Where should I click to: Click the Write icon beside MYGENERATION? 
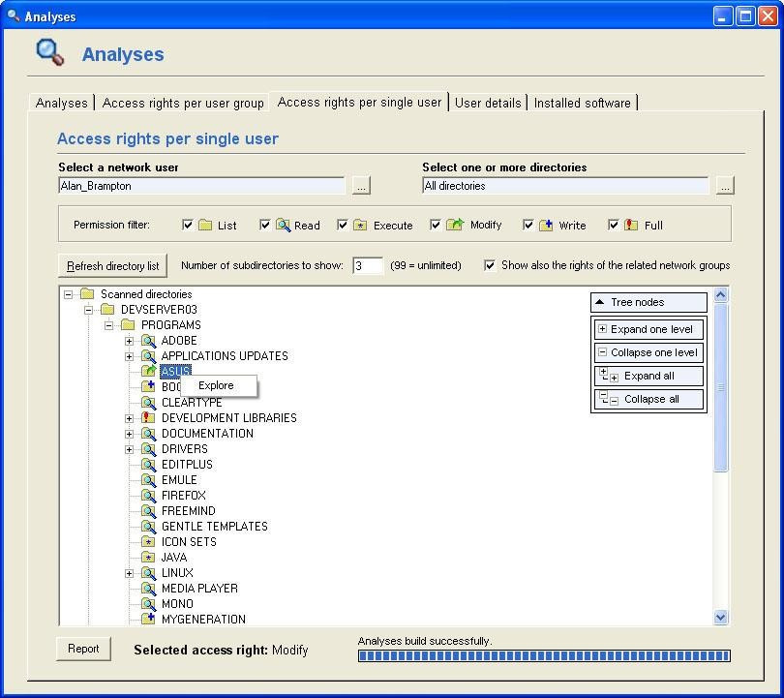tap(148, 619)
